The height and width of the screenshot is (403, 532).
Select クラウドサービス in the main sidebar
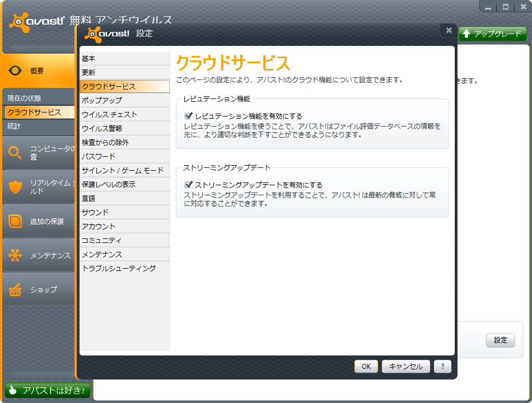(39, 113)
